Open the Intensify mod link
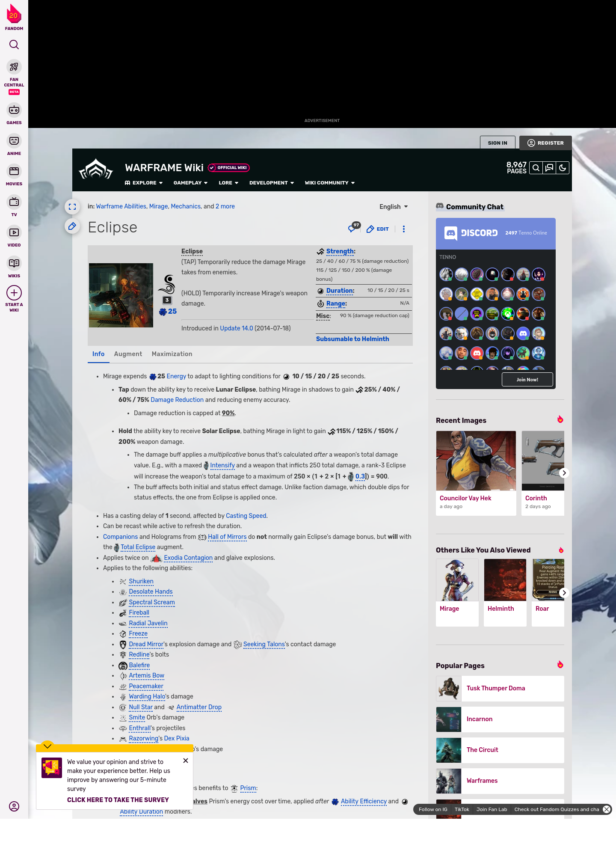 coord(222,465)
